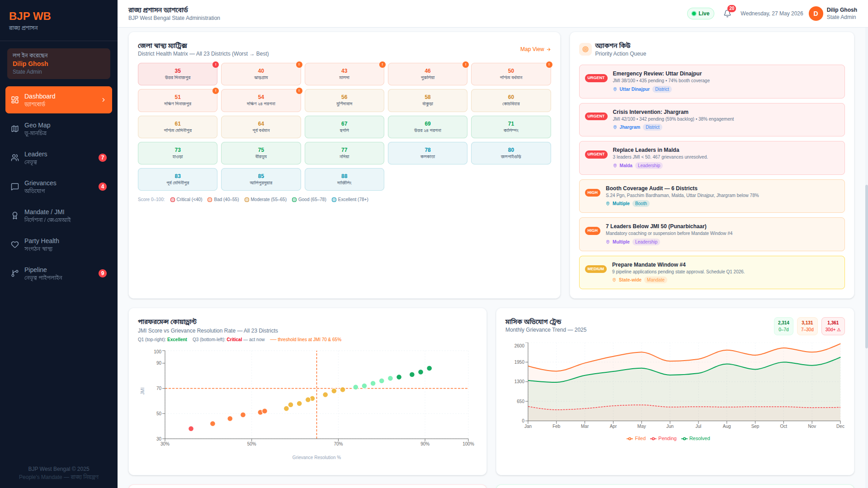Click location pin icon beside Jhargram
This screenshot has width=868, height=488.
(x=615, y=127)
